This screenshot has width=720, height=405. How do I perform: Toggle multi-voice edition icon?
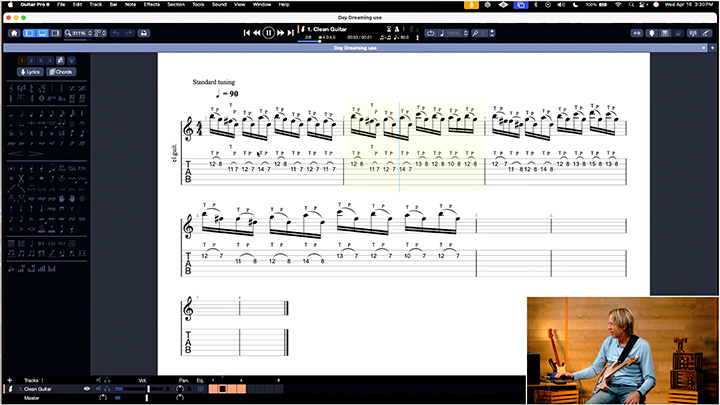pos(60,61)
